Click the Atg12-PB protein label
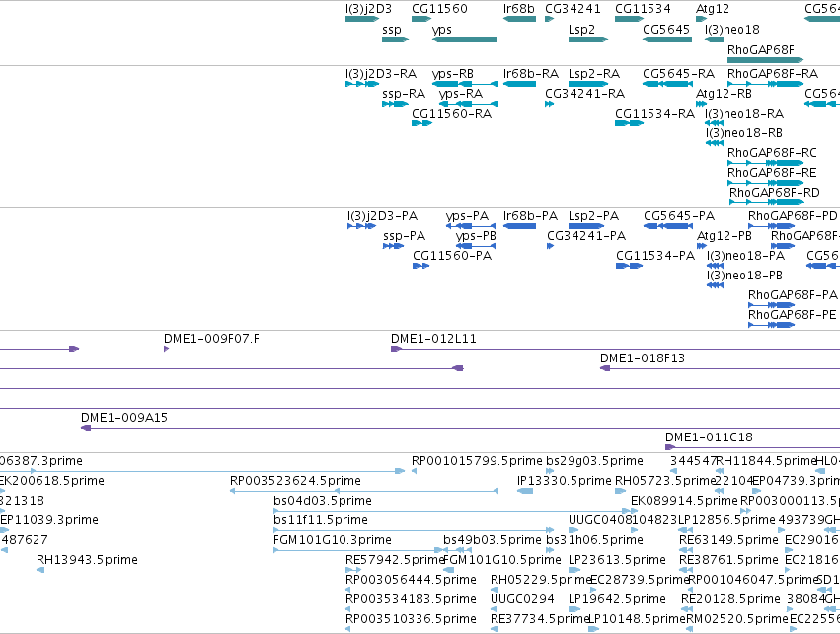Viewport: 840px width, 634px height. (724, 236)
